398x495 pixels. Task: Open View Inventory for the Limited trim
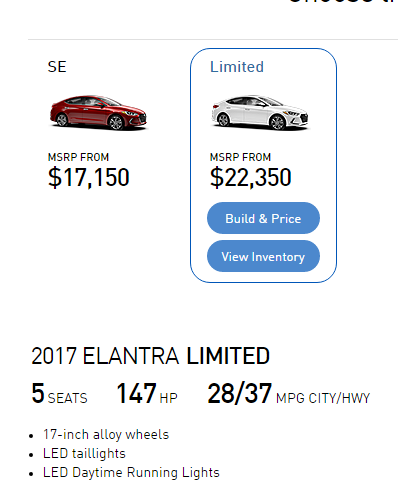[x=263, y=256]
